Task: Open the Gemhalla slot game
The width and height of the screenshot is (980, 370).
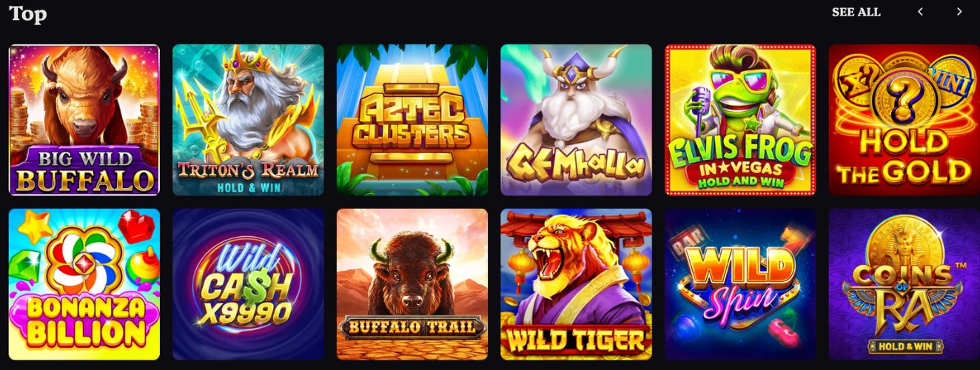Action: (x=576, y=120)
